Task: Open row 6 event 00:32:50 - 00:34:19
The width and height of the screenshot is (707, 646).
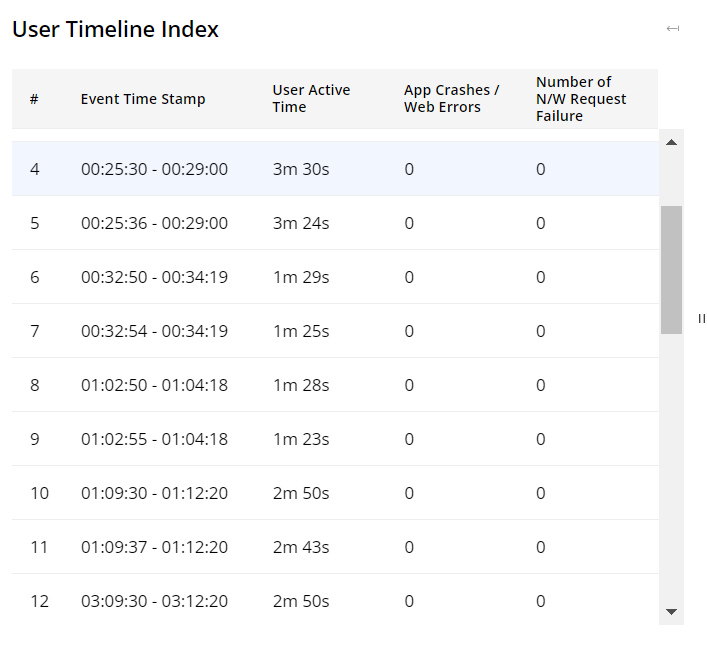Action: click(154, 277)
